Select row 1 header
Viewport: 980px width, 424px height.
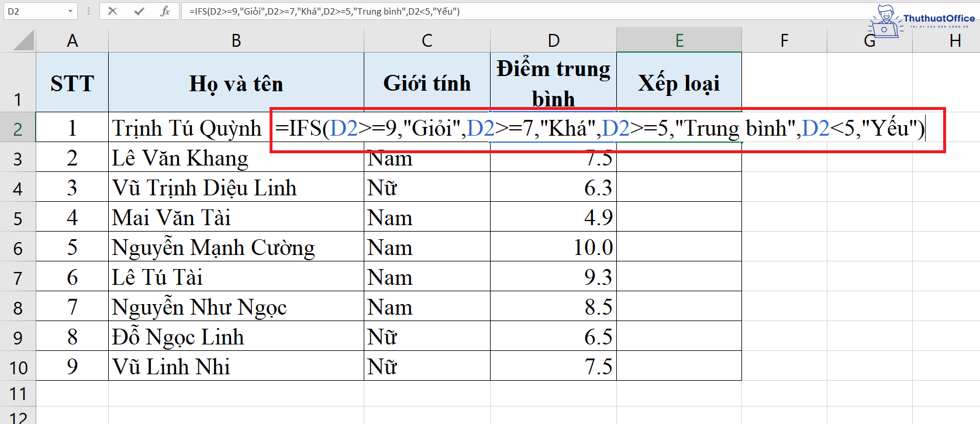(18, 82)
